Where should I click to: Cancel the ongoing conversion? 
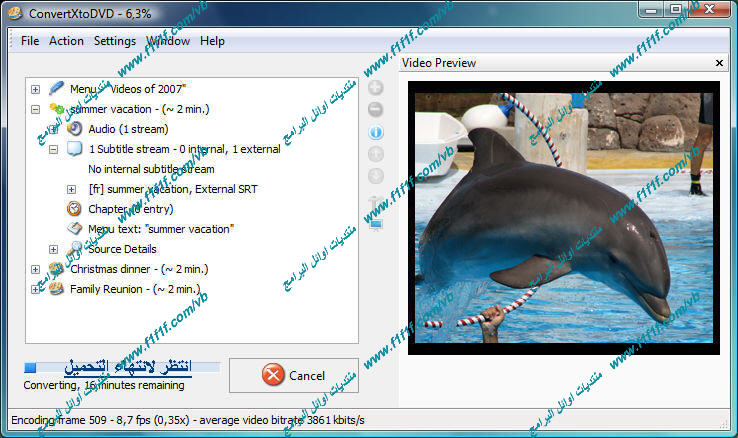tap(293, 376)
